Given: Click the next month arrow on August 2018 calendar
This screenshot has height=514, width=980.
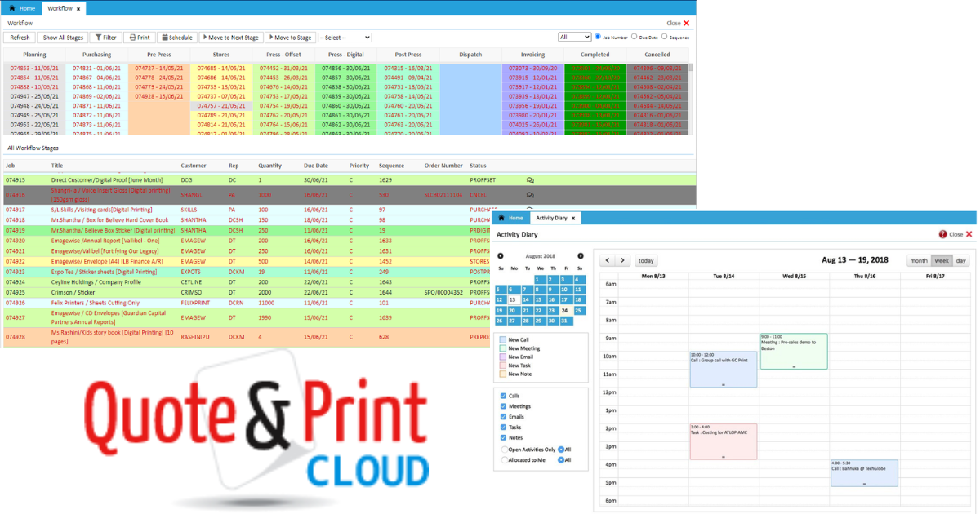Looking at the screenshot, I should coord(581,256).
